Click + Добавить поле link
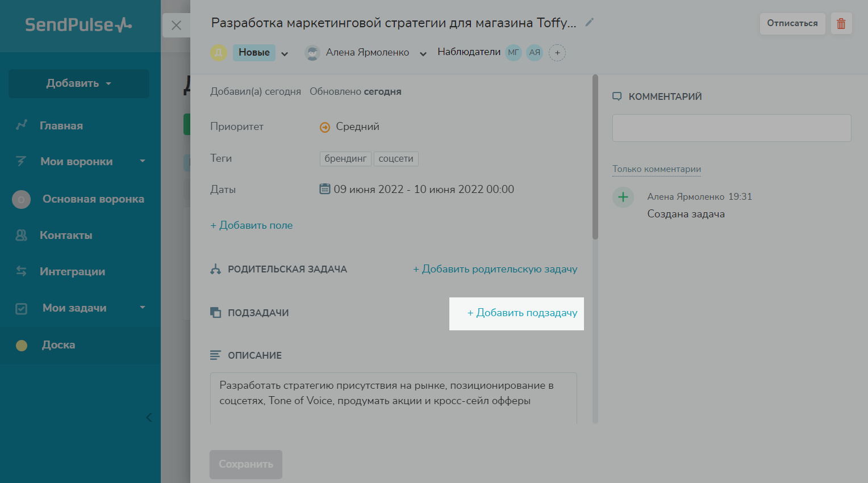 [252, 225]
